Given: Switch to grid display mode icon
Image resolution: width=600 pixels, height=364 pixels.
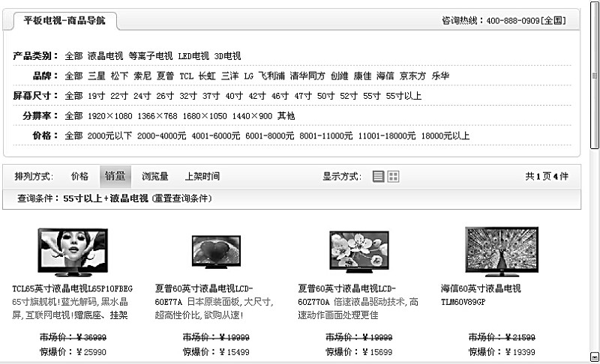Looking at the screenshot, I should pyautogui.click(x=393, y=177).
